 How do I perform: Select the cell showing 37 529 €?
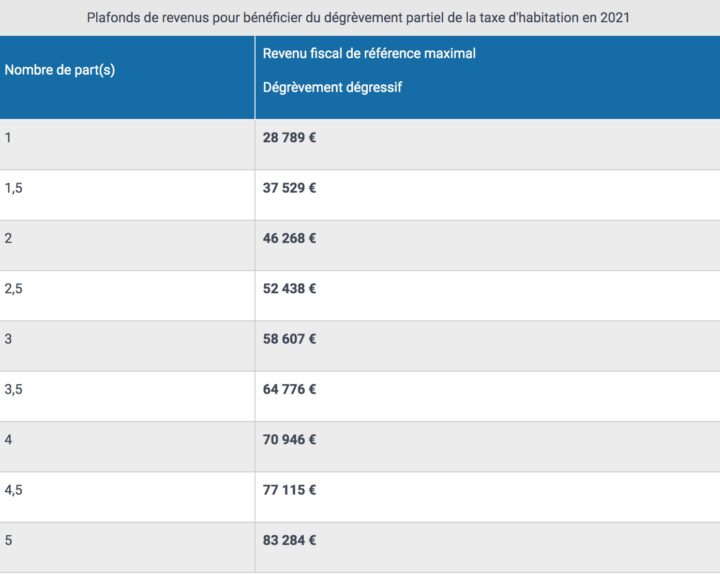[x=290, y=188]
